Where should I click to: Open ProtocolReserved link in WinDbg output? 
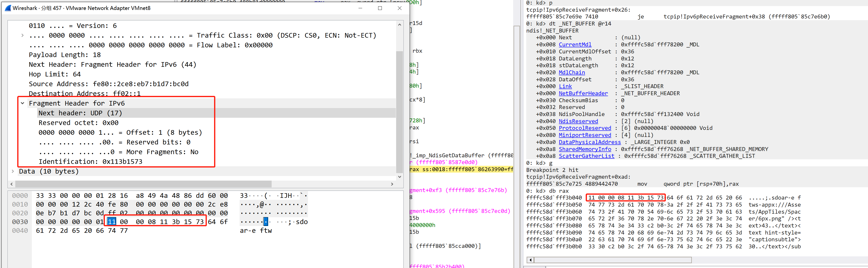[585, 128]
